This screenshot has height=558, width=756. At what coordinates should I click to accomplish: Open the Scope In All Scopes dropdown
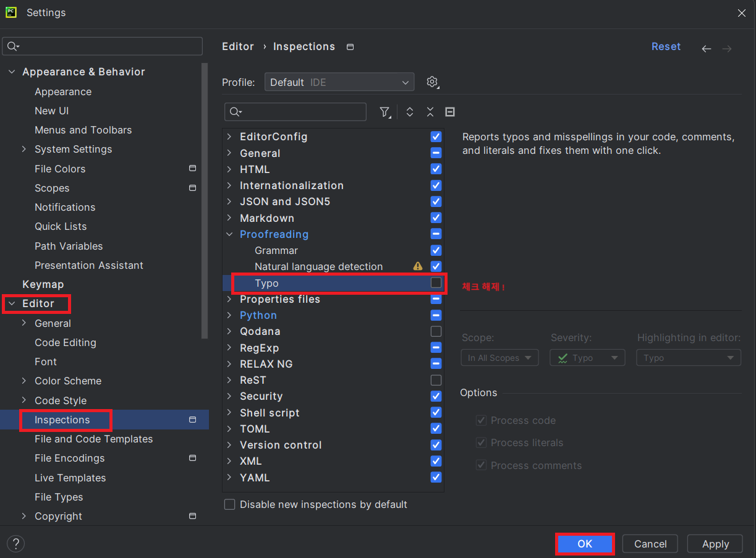coord(499,358)
